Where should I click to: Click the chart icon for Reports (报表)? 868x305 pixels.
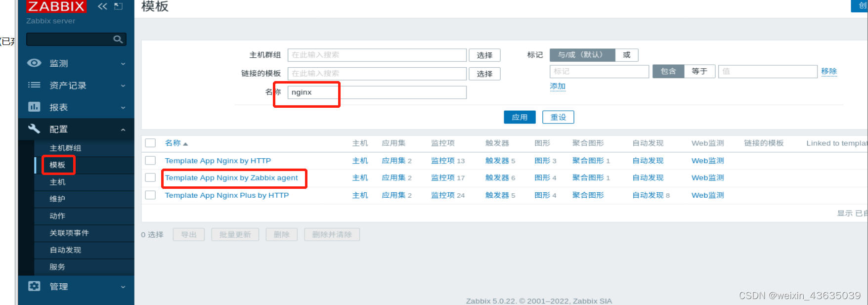click(x=34, y=107)
